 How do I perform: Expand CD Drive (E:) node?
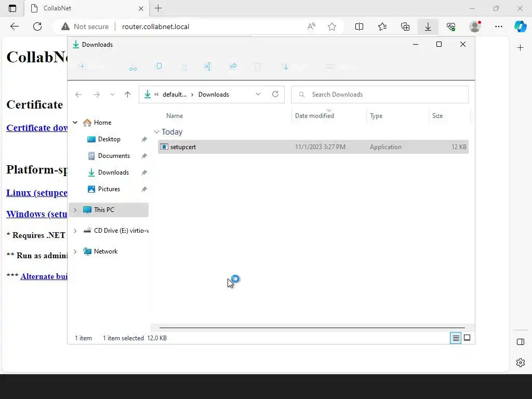coord(75,231)
